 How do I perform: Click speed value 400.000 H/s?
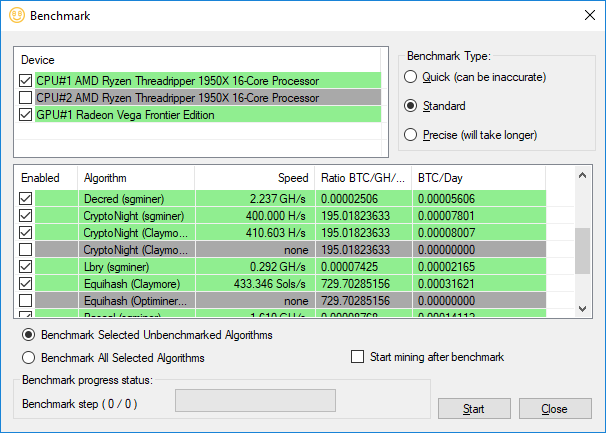(x=276, y=216)
